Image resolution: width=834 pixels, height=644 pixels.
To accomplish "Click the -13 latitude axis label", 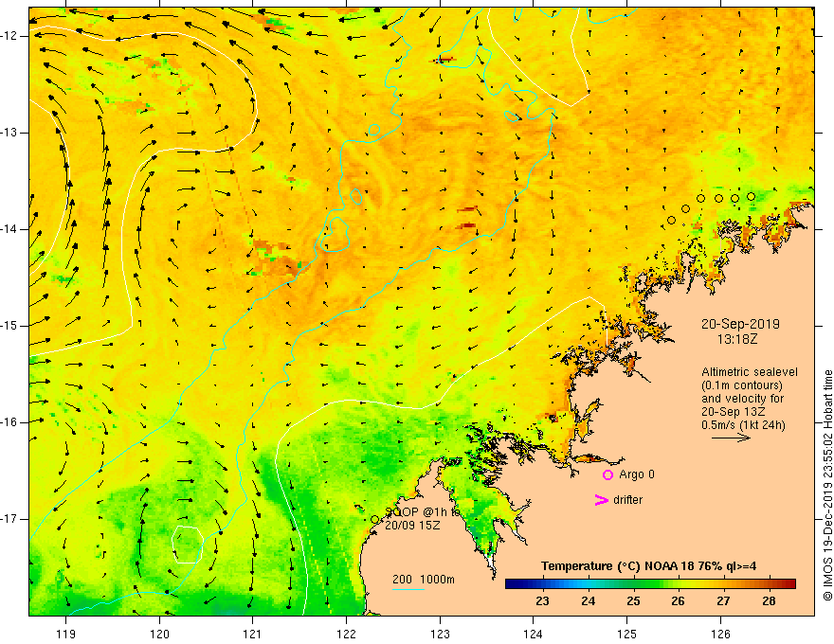I will click(x=9, y=133).
